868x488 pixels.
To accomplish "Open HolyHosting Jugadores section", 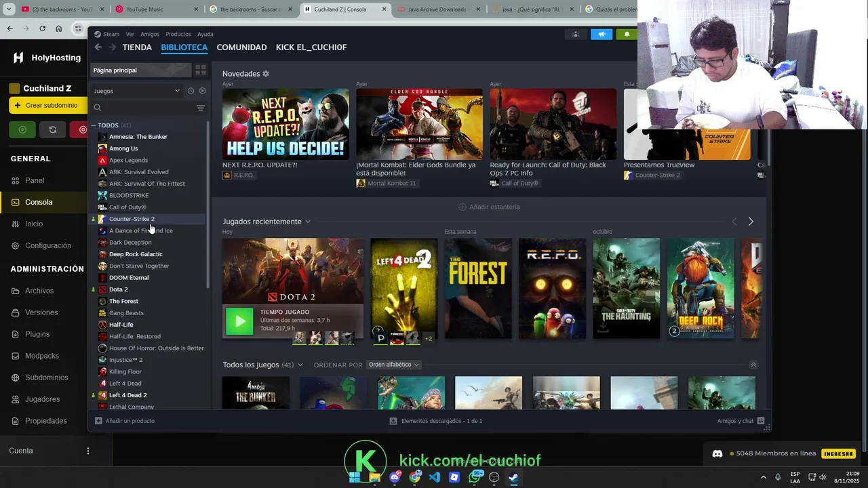I will pyautogui.click(x=43, y=399).
